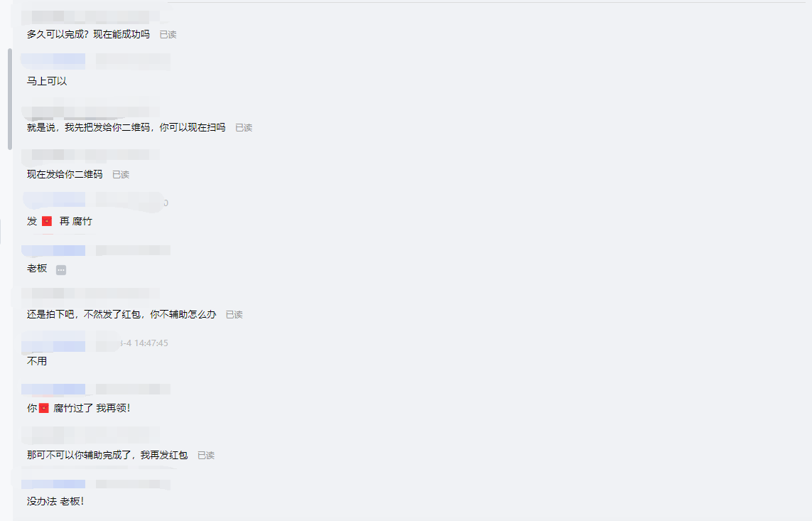Select the message 马上可以

tap(47, 81)
